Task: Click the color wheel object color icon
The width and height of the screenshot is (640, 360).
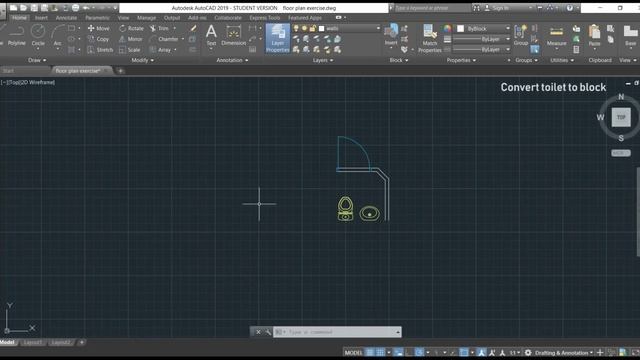Action: 448,28
